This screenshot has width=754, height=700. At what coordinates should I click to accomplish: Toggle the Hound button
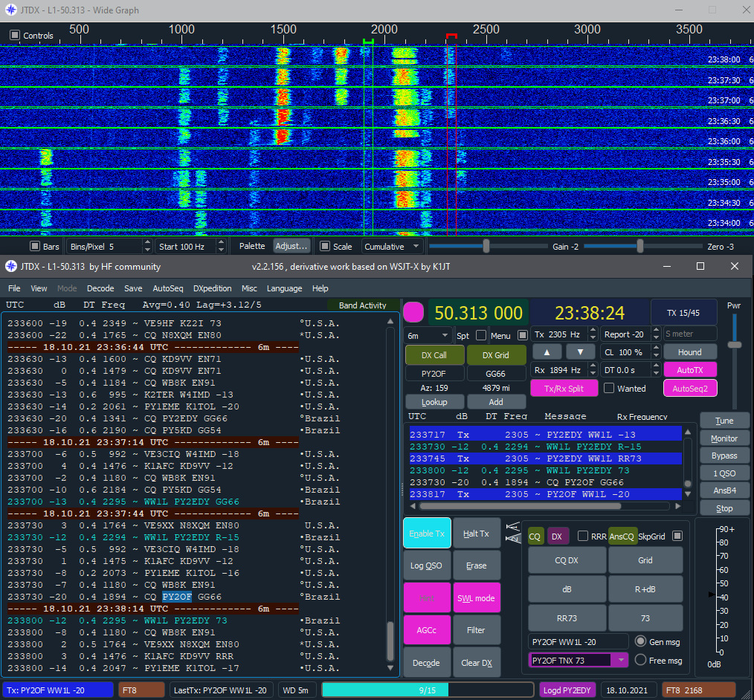pyautogui.click(x=689, y=352)
